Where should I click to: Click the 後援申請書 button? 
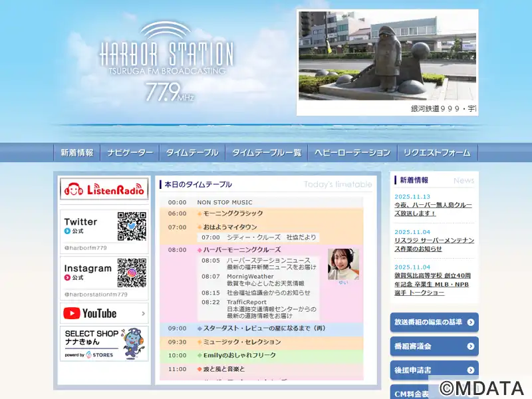434,370
